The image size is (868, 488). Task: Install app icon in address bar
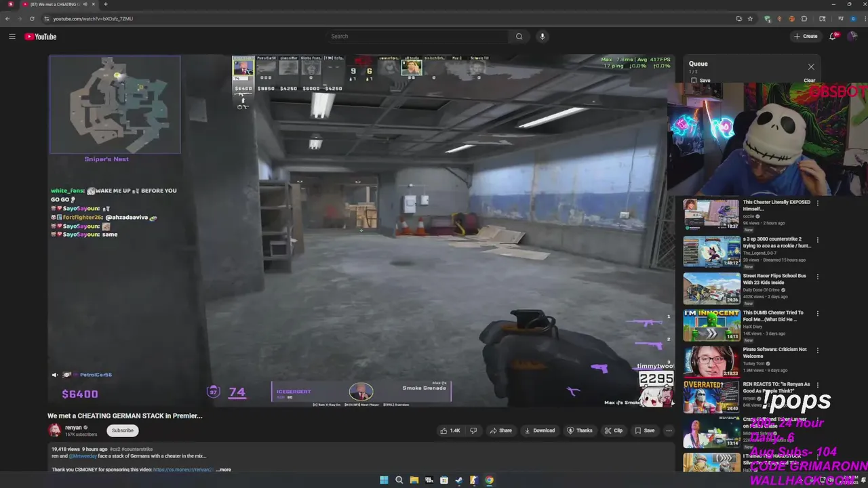pyautogui.click(x=738, y=19)
